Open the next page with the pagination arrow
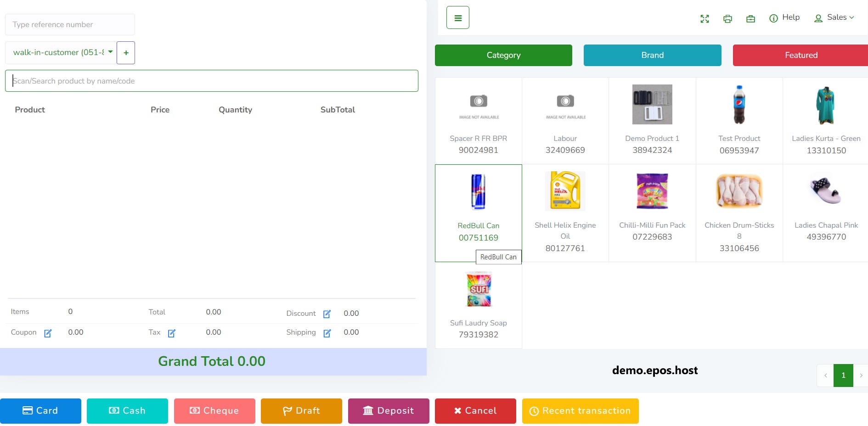868x426 pixels. pyautogui.click(x=862, y=375)
